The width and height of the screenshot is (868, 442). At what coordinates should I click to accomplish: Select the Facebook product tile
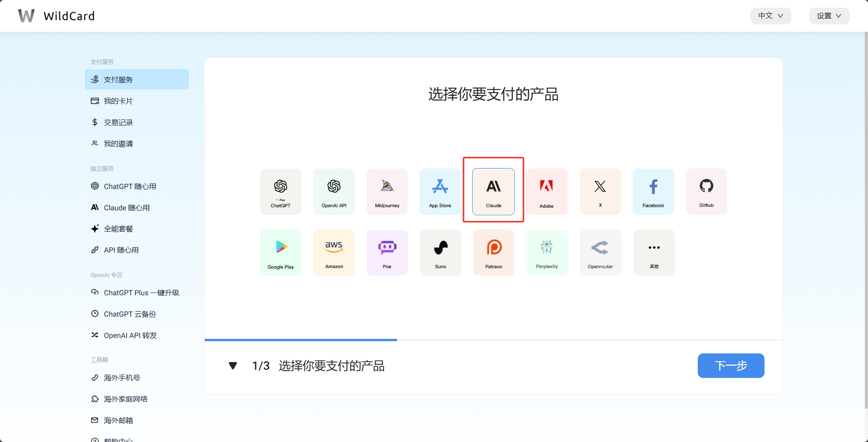pos(653,192)
